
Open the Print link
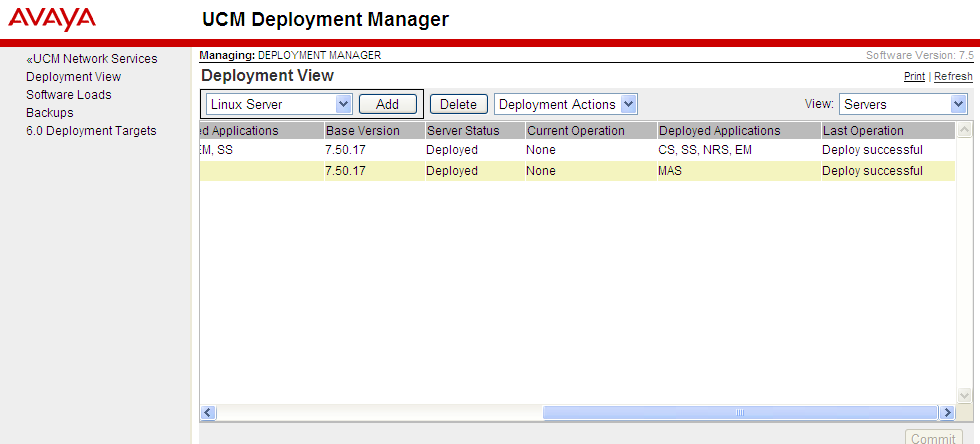click(914, 76)
